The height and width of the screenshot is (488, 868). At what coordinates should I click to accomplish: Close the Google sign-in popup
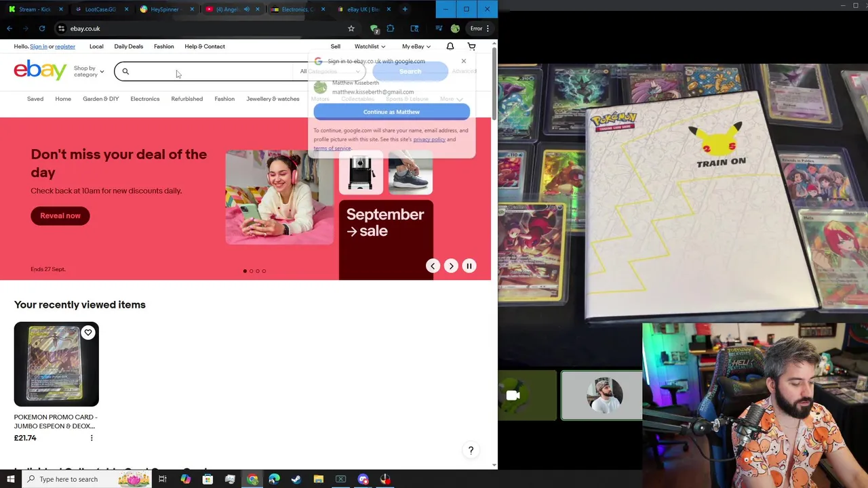click(464, 61)
